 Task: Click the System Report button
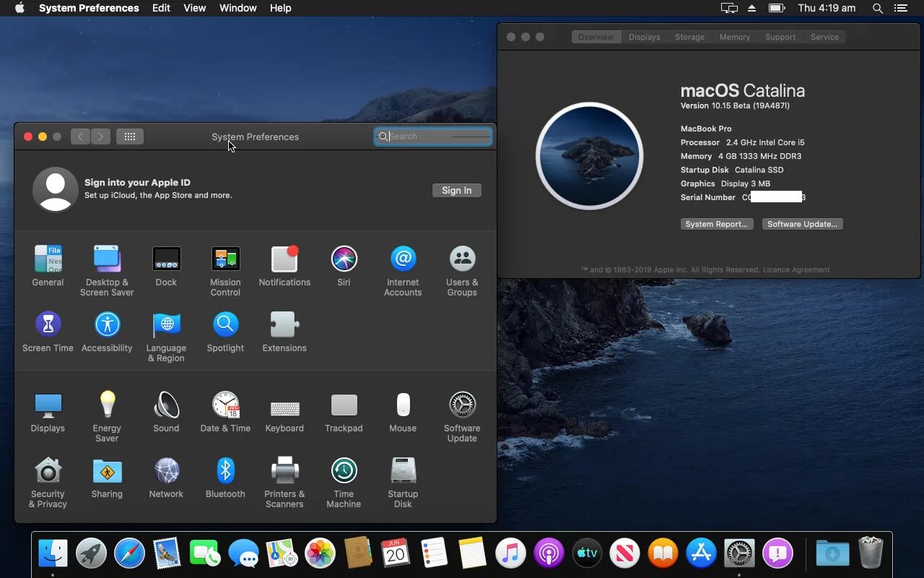[717, 224]
